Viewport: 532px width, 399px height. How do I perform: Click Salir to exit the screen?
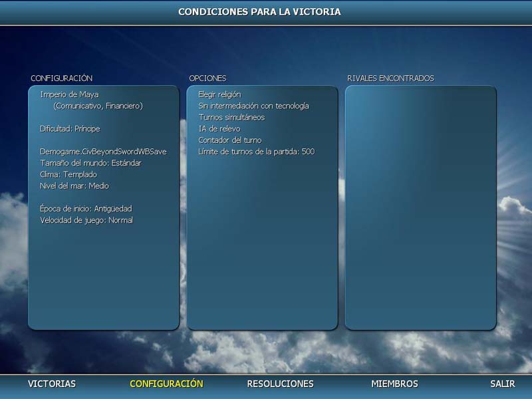[503, 384]
